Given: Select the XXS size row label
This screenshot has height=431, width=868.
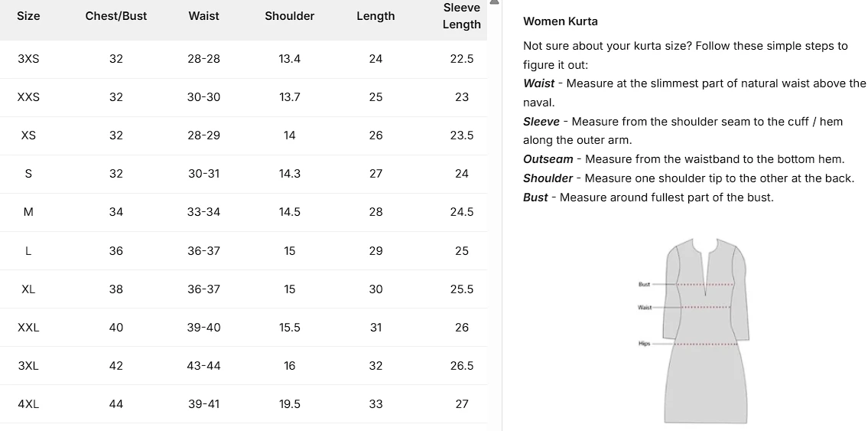Looking at the screenshot, I should point(28,97).
